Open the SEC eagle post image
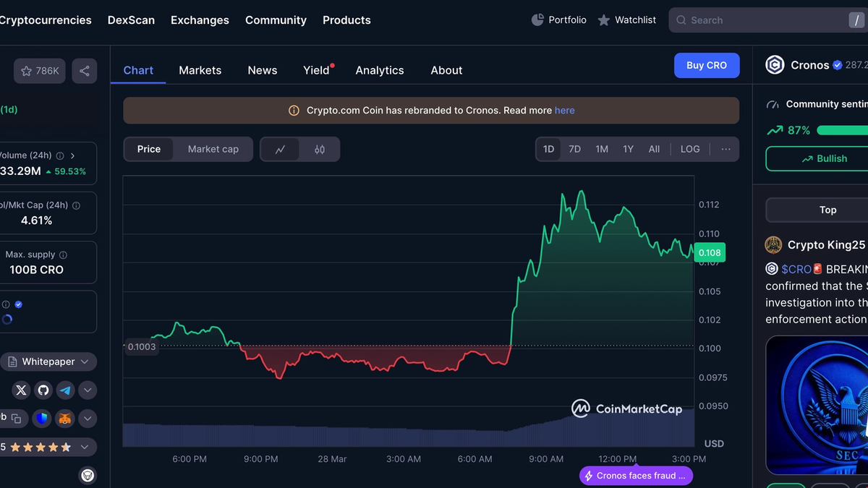 (817, 406)
